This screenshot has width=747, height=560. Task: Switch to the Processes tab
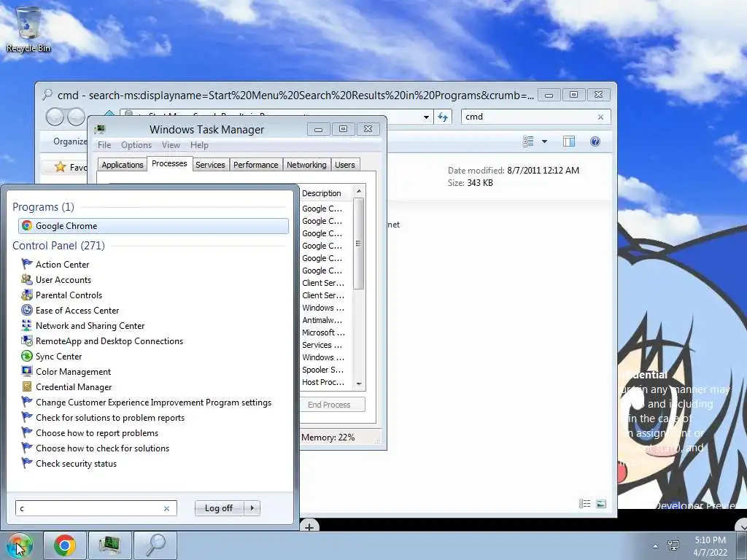point(169,163)
